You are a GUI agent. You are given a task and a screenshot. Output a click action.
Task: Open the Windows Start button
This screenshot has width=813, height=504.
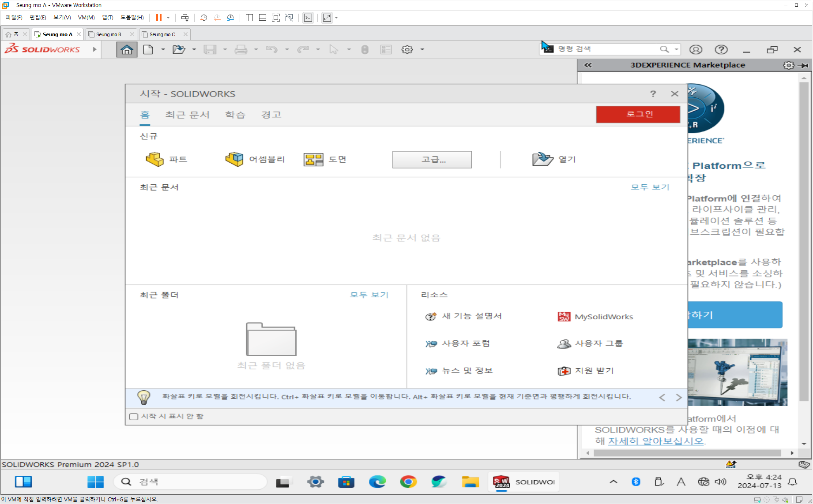[x=95, y=482]
